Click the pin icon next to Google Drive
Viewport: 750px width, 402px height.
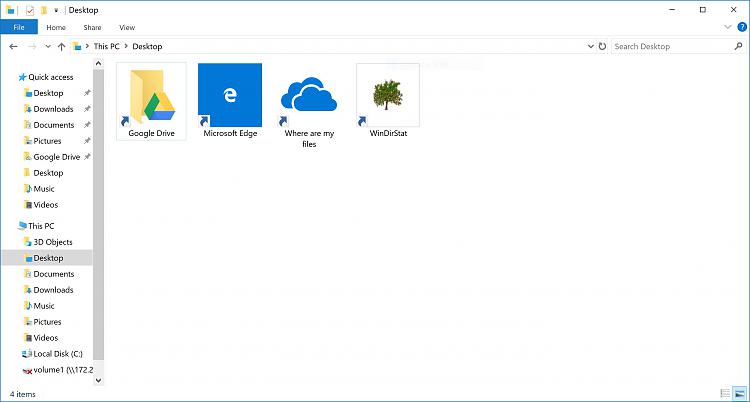click(87, 156)
